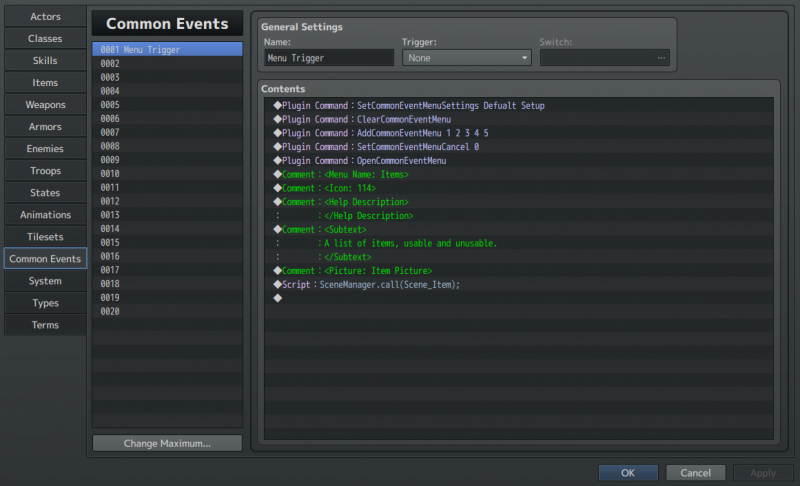The height and width of the screenshot is (486, 800).
Task: Open the Actors database tab
Action: point(45,16)
